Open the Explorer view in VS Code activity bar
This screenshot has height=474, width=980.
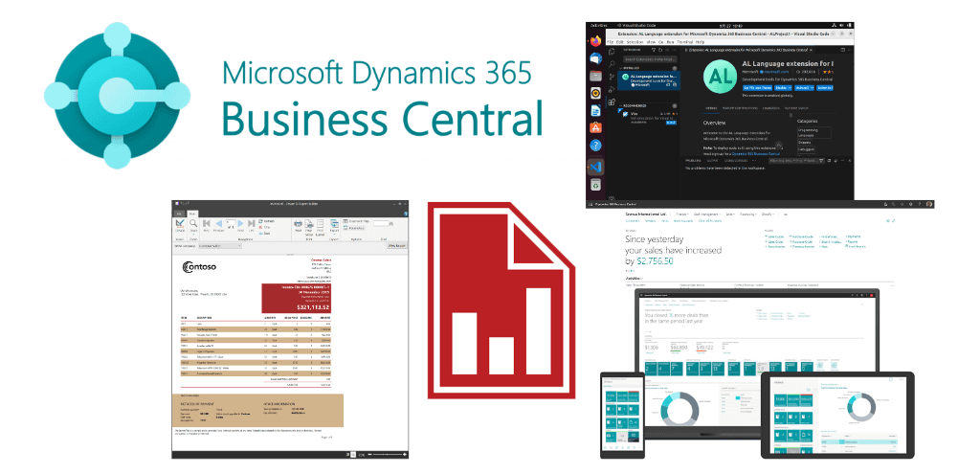612,52
